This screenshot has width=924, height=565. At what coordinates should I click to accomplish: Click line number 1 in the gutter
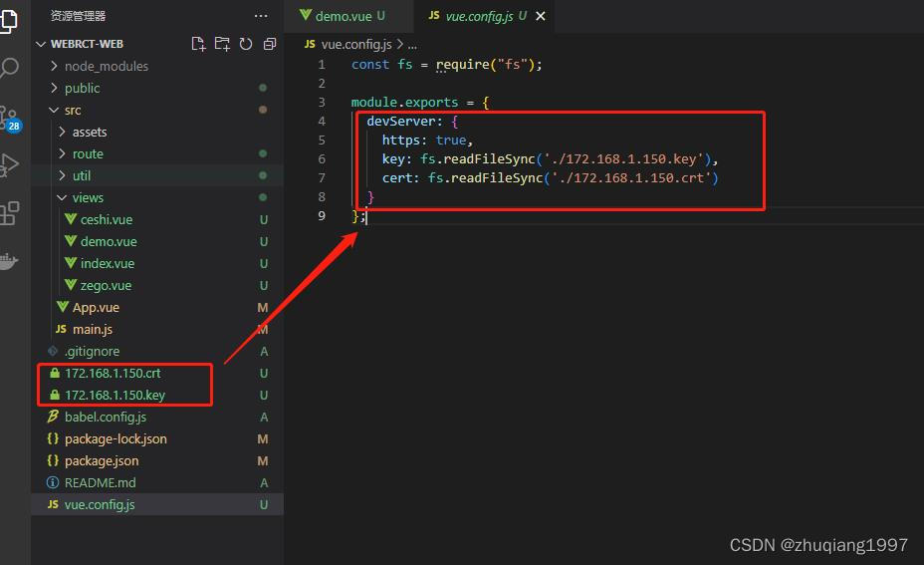322,65
